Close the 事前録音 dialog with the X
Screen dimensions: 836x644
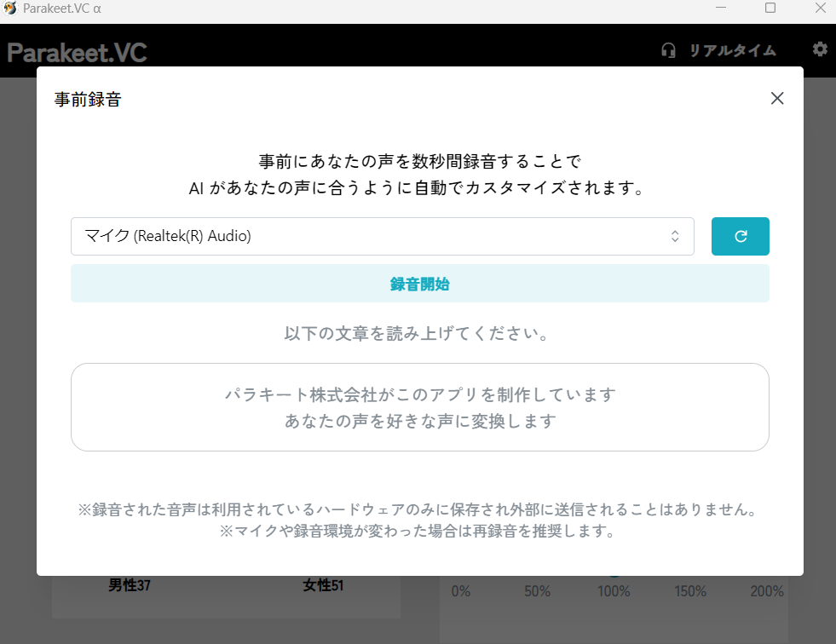(x=777, y=98)
